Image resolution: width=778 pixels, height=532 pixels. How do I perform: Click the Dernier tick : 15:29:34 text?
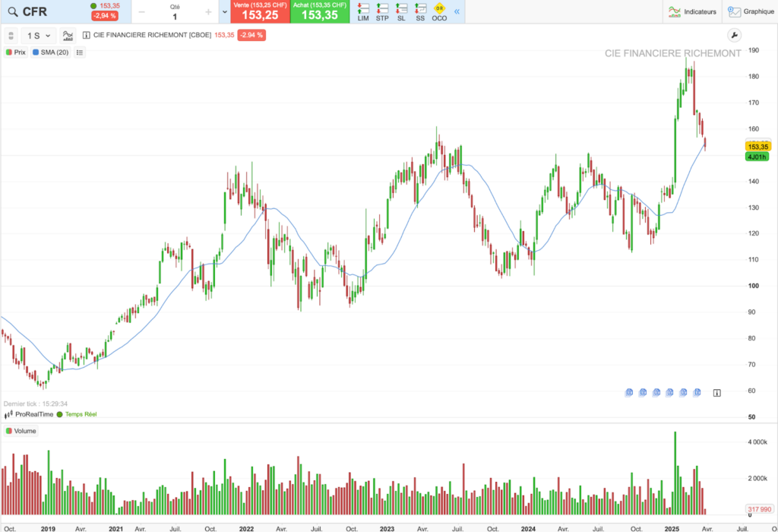(x=35, y=404)
